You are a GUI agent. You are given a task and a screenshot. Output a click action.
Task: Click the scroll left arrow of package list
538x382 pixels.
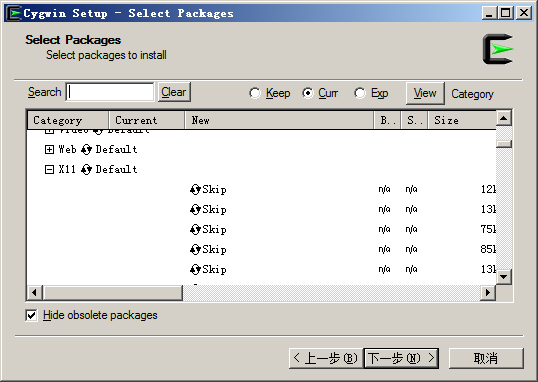point(35,293)
